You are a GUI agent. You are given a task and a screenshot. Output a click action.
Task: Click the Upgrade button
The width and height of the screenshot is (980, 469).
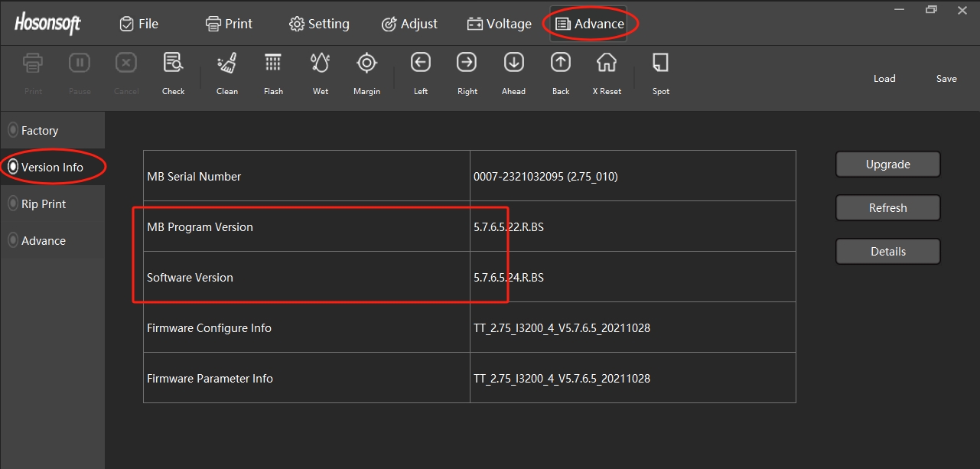click(x=887, y=164)
